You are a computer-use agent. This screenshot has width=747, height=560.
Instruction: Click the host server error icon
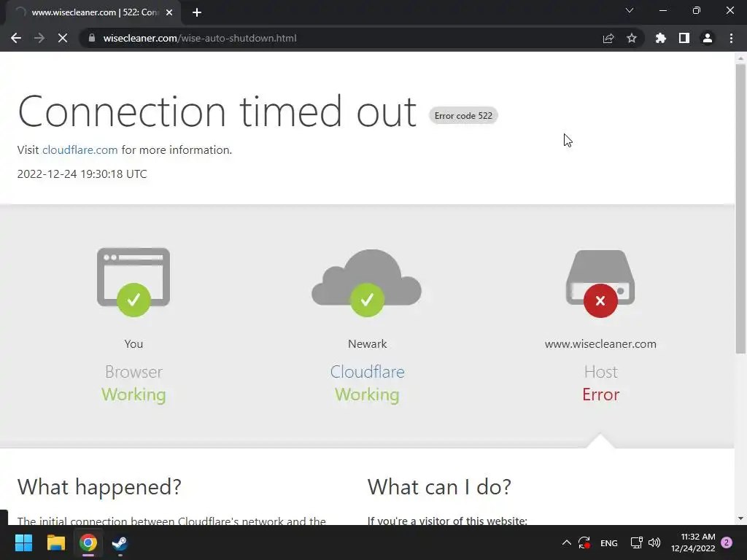coord(600,284)
